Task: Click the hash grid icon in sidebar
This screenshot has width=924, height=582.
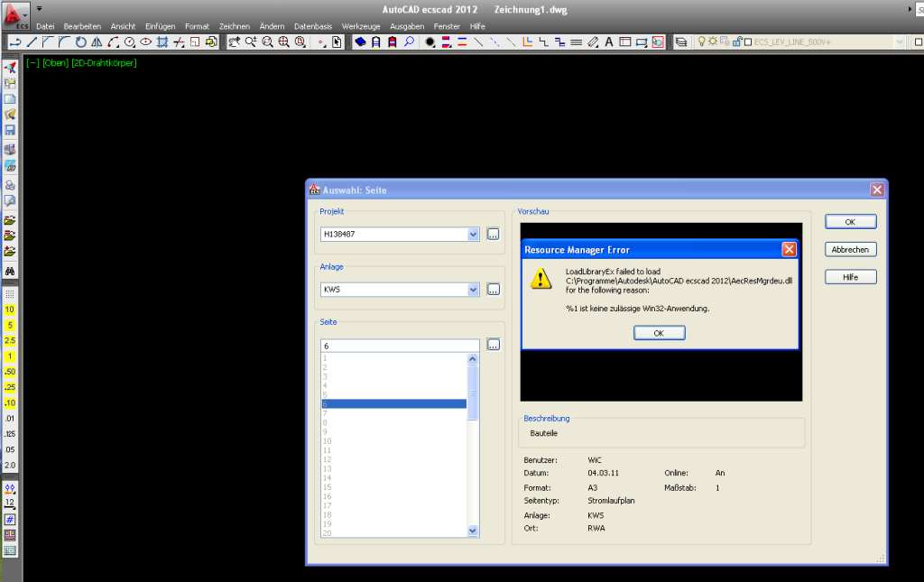Action: coord(10,520)
